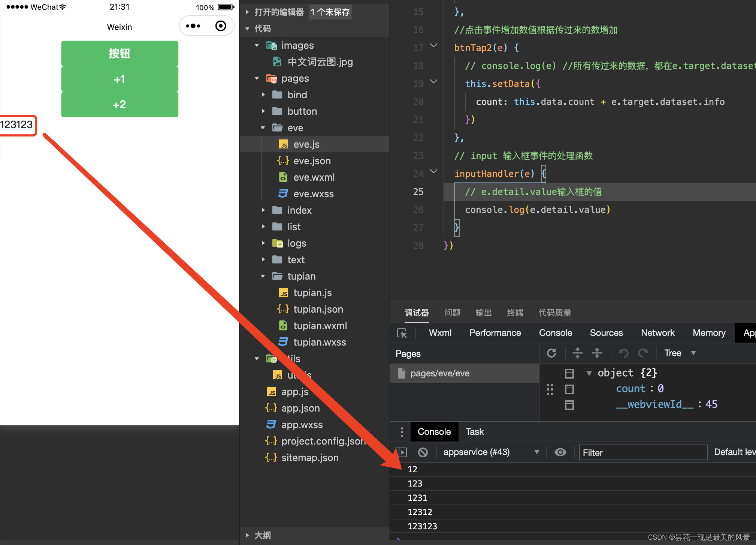
Task: Open eve.wxss file
Action: 314,194
